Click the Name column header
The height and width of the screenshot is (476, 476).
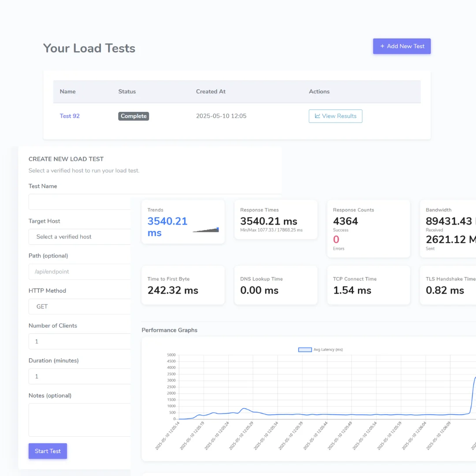[x=68, y=91]
